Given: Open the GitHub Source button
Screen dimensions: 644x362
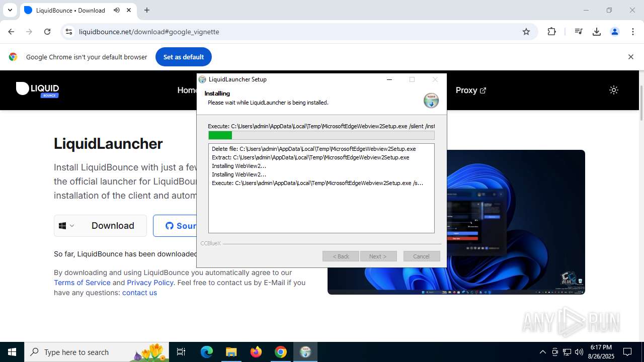Looking at the screenshot, I should [x=175, y=226].
